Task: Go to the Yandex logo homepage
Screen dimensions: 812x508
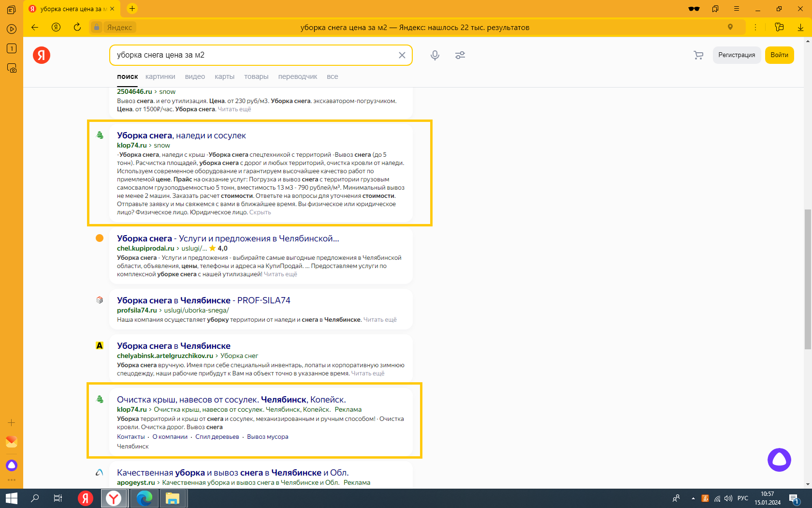Action: pyautogui.click(x=42, y=55)
